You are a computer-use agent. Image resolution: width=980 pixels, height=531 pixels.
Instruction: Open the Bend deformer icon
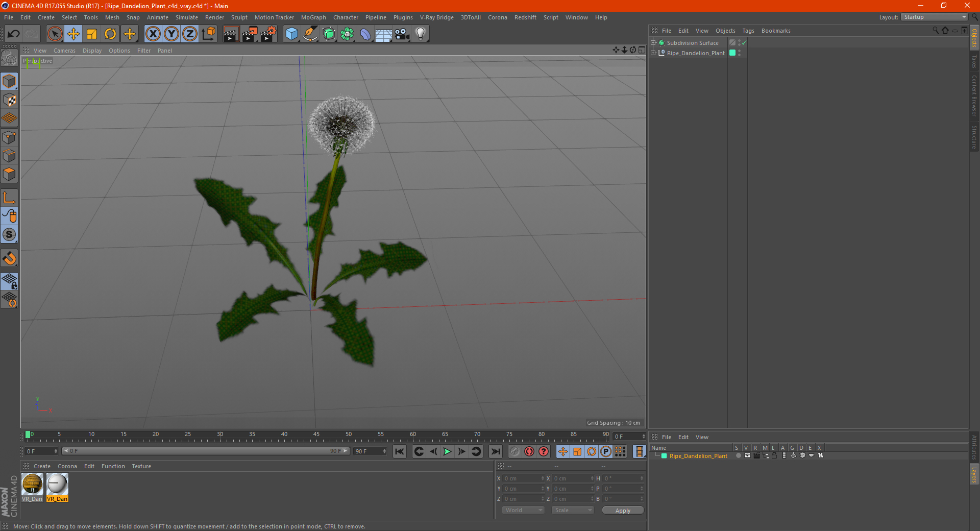tap(365, 34)
